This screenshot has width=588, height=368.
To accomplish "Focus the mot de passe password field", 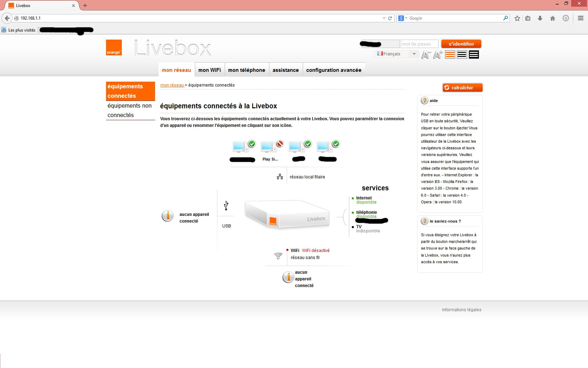I will click(x=419, y=44).
